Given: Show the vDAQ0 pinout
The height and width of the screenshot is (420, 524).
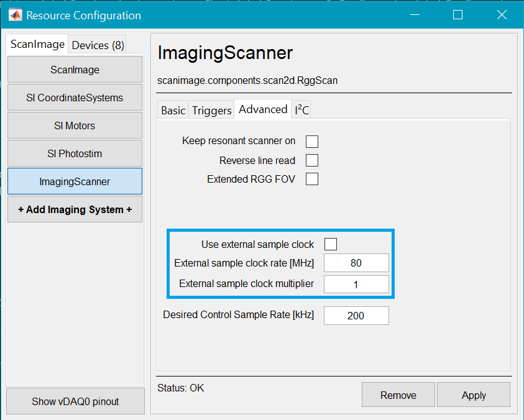Looking at the screenshot, I should [x=75, y=400].
